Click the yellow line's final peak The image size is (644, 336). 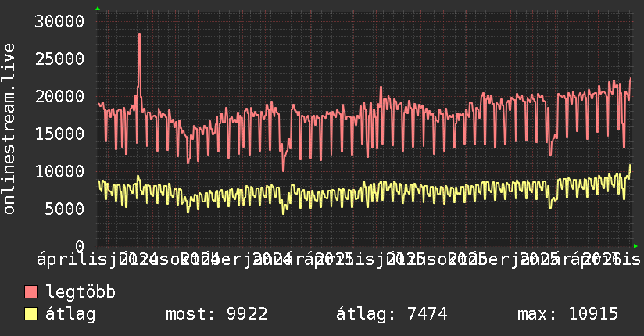click(631, 165)
